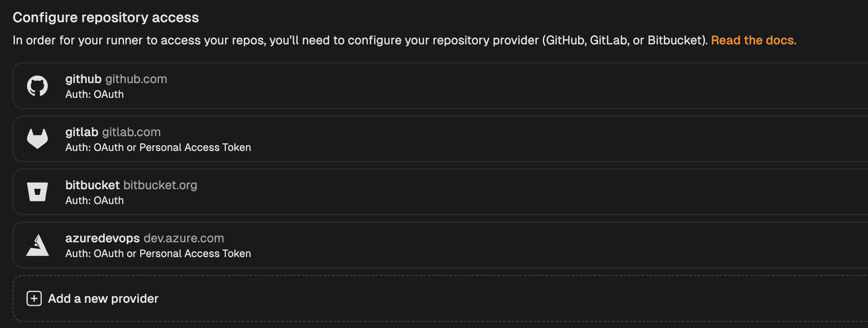Click the github.com domain text
868x328 pixels.
[136, 79]
